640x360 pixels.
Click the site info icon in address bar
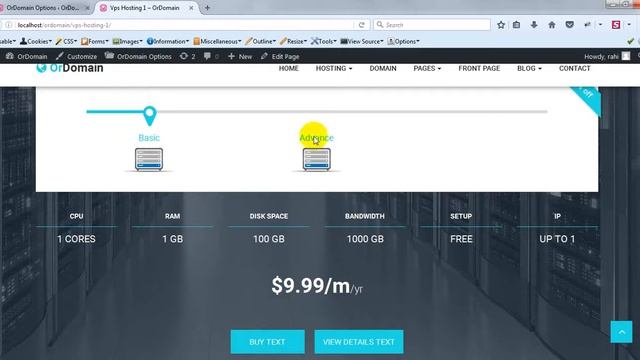(9, 25)
